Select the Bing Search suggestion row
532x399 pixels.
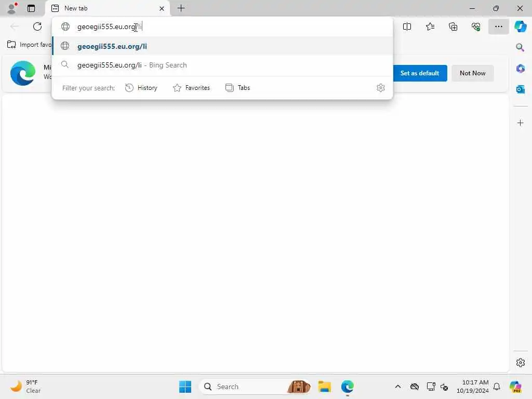[222, 65]
